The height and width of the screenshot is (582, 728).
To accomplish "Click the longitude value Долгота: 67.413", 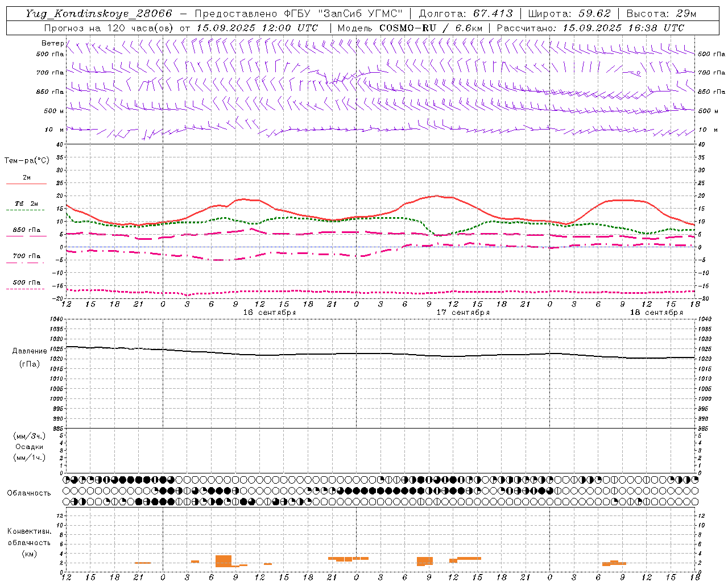I will [466, 14].
